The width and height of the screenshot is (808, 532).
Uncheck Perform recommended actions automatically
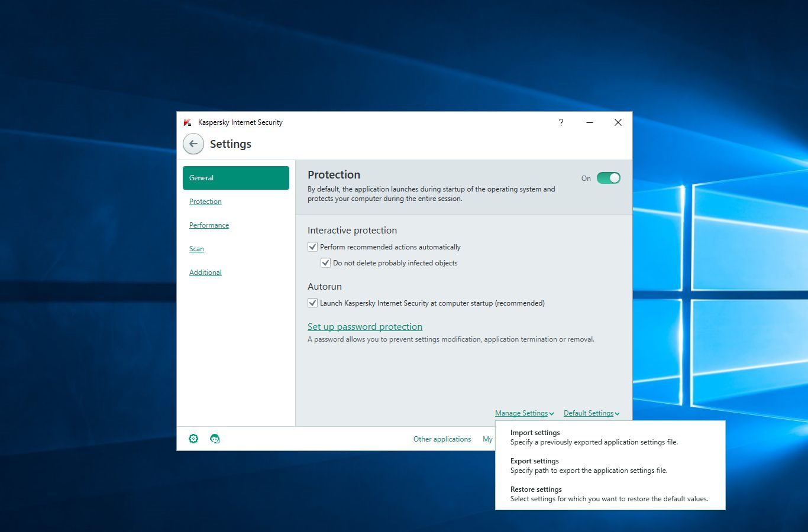click(x=312, y=246)
